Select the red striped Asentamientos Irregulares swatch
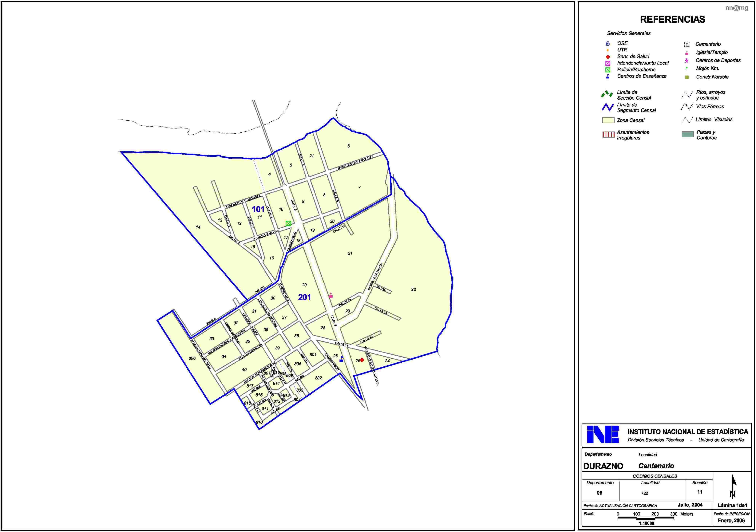756x532 pixels. point(608,134)
